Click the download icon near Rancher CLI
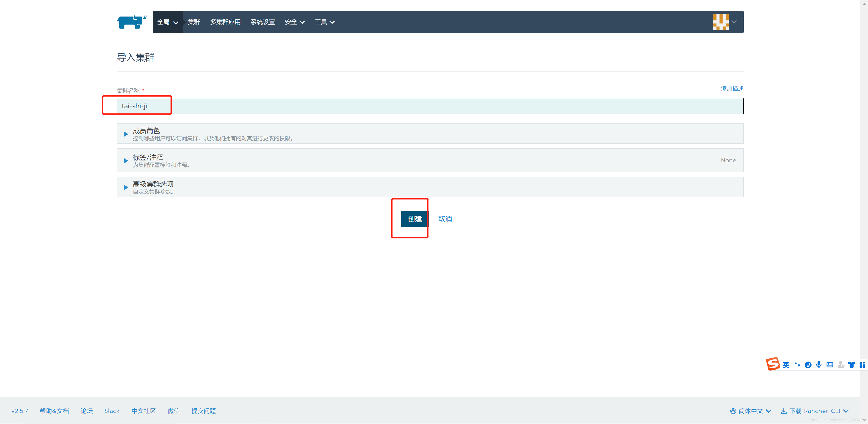The image size is (868, 424). click(784, 411)
